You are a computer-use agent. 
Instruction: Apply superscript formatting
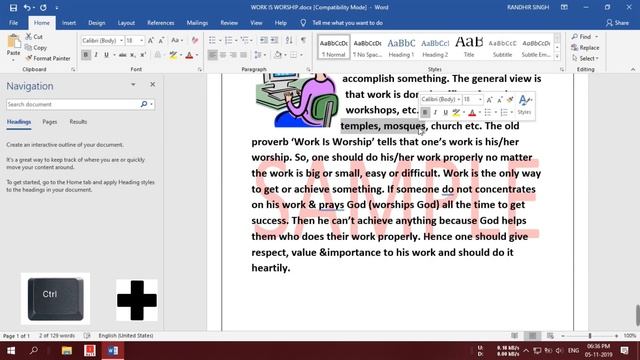143,55
